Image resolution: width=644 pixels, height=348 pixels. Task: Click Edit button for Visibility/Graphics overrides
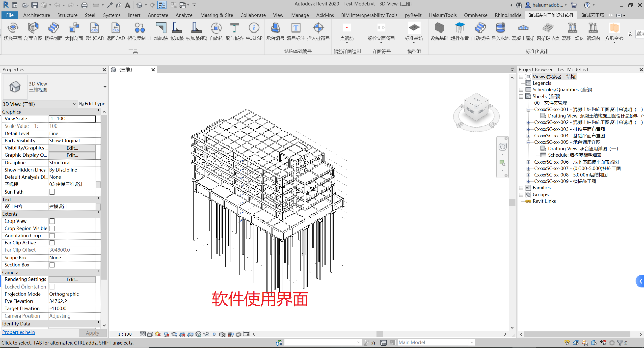pyautogui.click(x=72, y=148)
